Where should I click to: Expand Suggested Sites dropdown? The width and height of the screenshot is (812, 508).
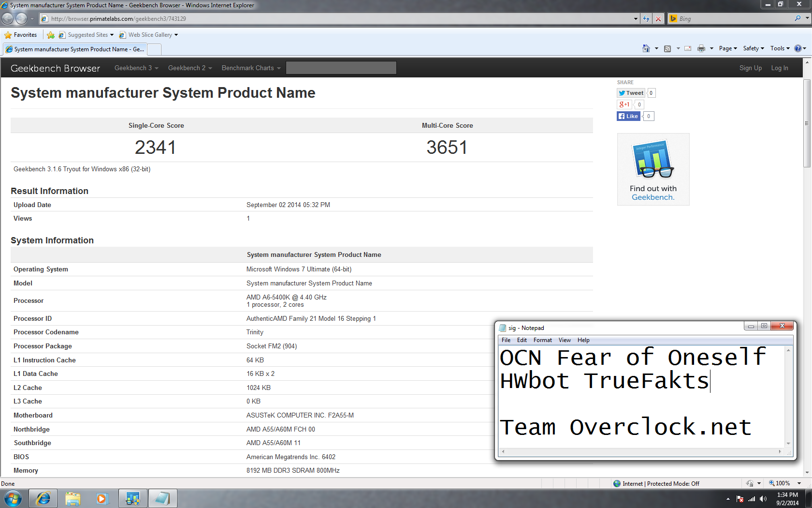coord(112,35)
